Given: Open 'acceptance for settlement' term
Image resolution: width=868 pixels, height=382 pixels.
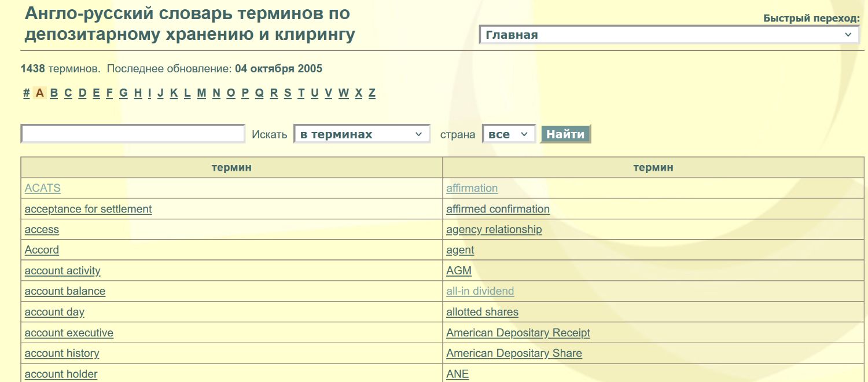Looking at the screenshot, I should coord(89,209).
